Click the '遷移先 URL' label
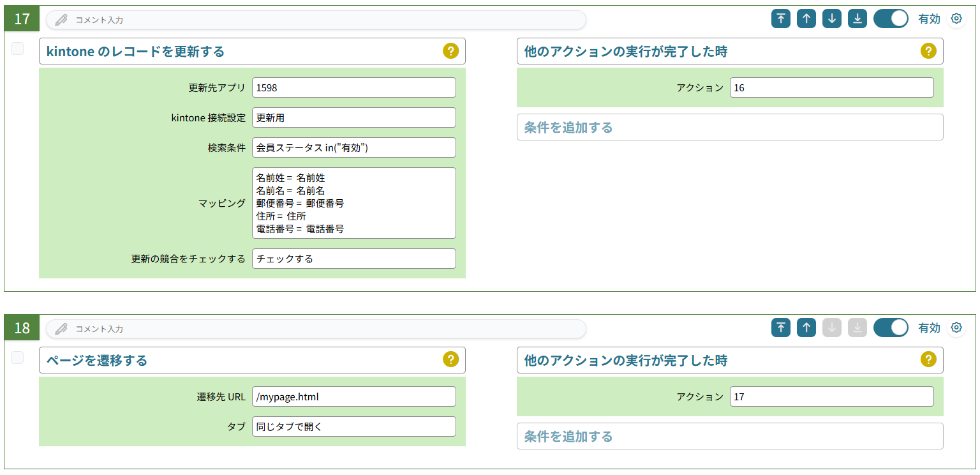The width and height of the screenshot is (980, 475). 221,396
